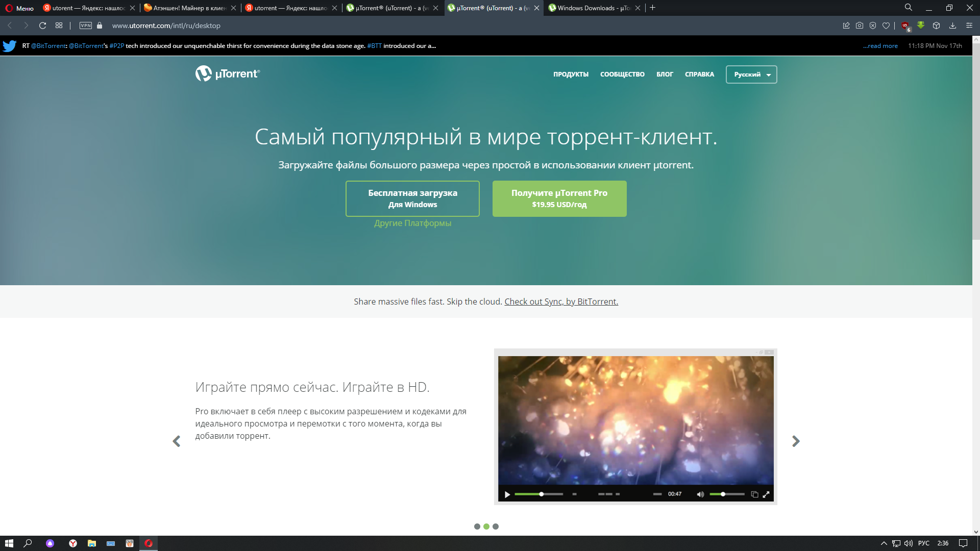
Task: Click the Twitter bird icon
Action: [x=10, y=46]
